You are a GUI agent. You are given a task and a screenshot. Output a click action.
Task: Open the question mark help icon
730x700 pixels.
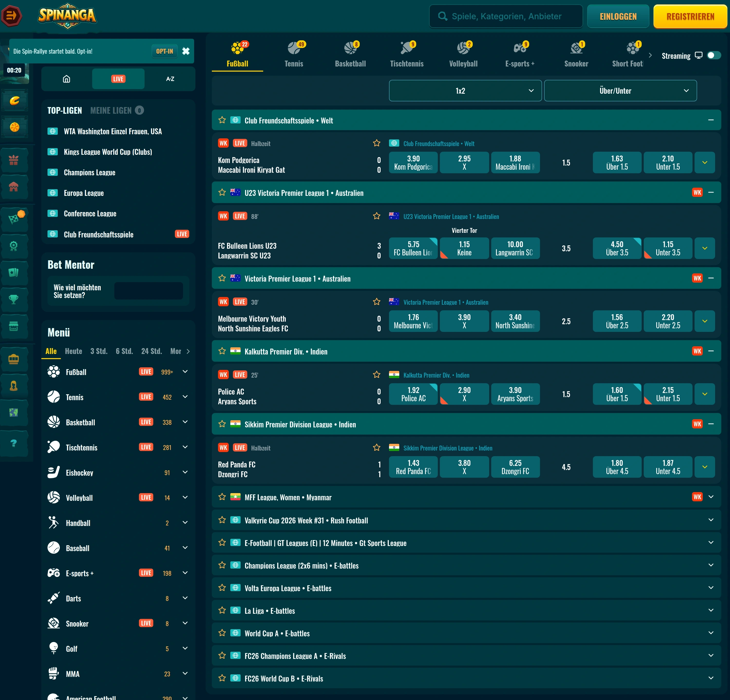coord(14,443)
